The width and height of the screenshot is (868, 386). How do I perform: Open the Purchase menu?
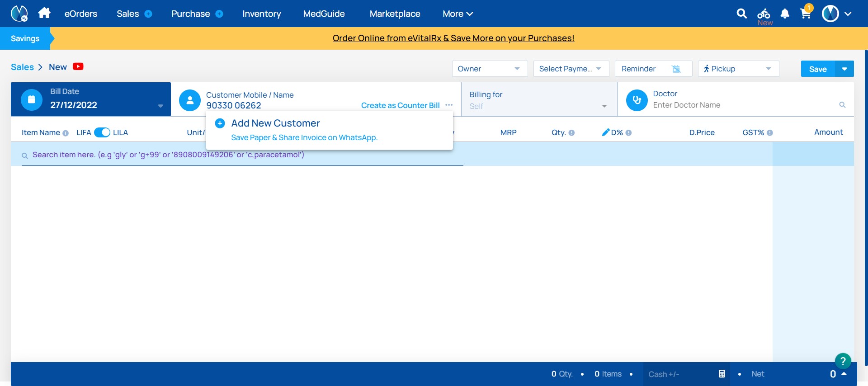(x=191, y=14)
